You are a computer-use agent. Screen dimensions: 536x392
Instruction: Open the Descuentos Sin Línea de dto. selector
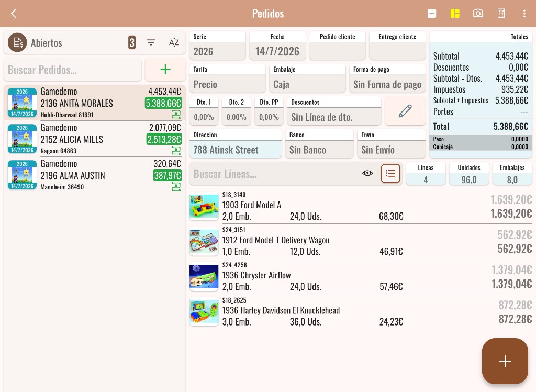pyautogui.click(x=334, y=111)
